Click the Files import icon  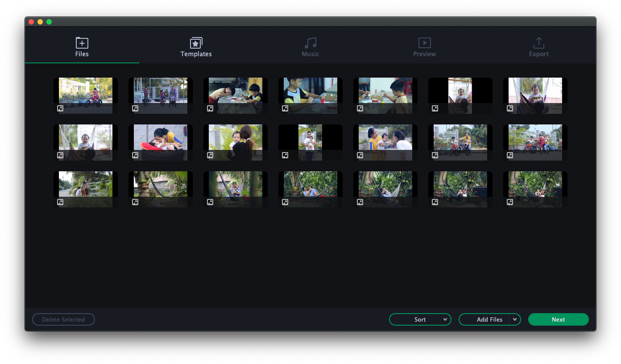(82, 43)
